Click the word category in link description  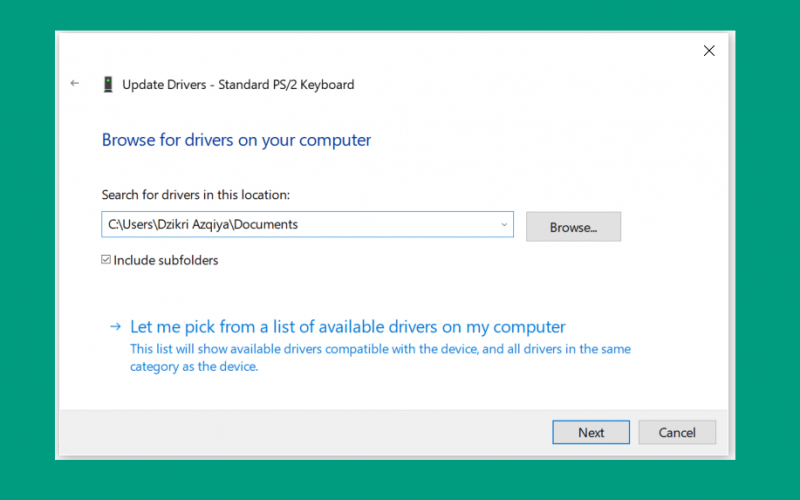(154, 367)
